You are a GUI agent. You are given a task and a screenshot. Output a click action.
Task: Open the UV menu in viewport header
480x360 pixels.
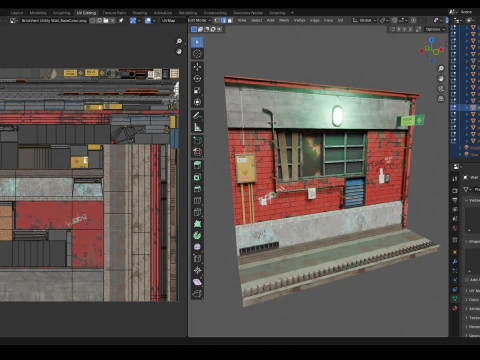(x=340, y=20)
